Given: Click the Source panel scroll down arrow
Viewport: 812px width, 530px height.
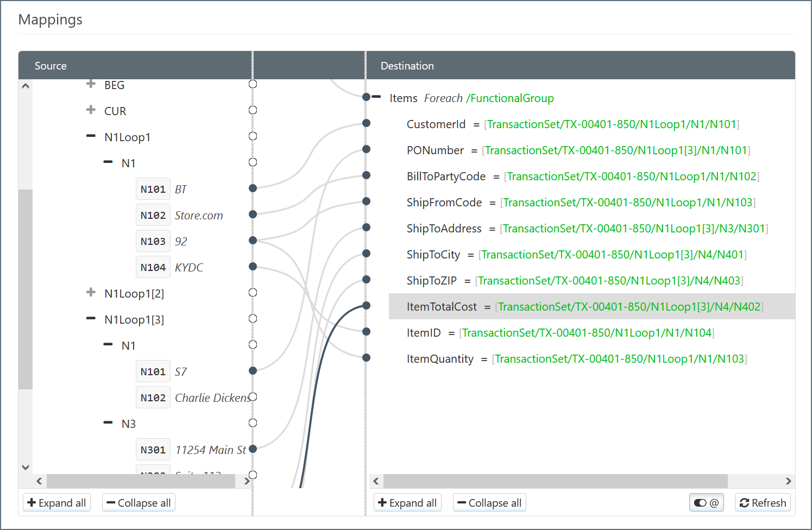Looking at the screenshot, I should point(26,467).
